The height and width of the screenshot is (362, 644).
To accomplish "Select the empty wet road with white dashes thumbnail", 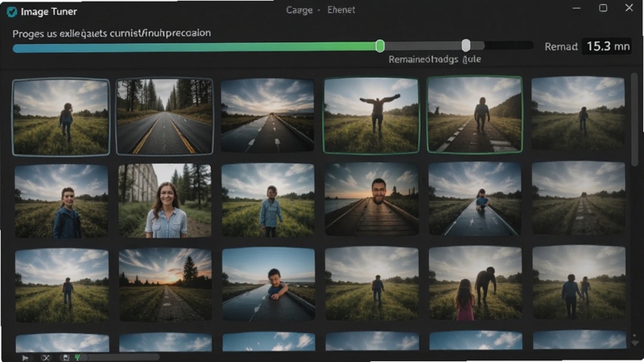I will [267, 116].
